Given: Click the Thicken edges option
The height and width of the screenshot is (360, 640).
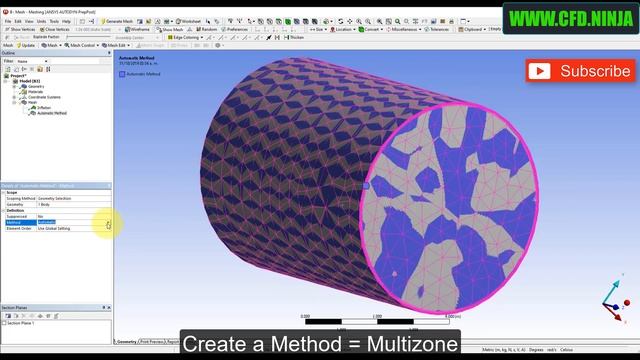Looking at the screenshot, I should pyautogui.click(x=294, y=38).
